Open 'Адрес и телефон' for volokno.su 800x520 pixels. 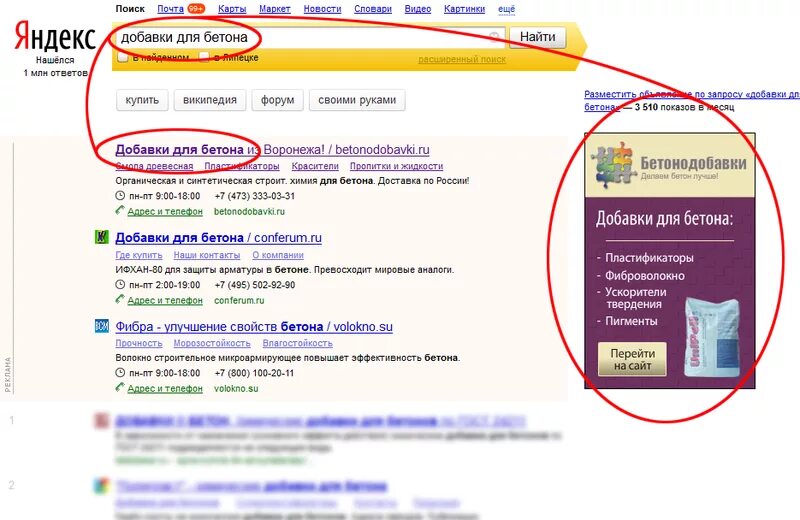(x=165, y=388)
